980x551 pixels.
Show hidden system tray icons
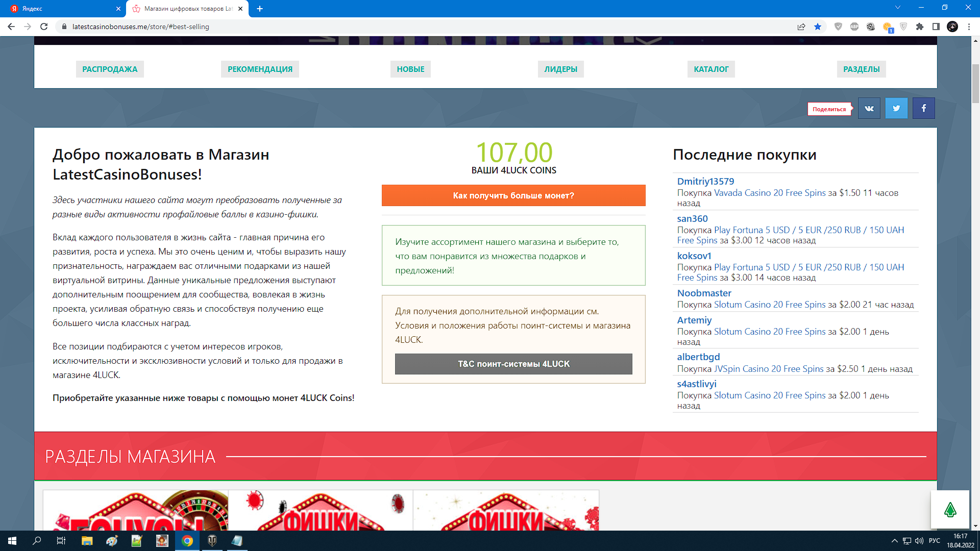(894, 541)
